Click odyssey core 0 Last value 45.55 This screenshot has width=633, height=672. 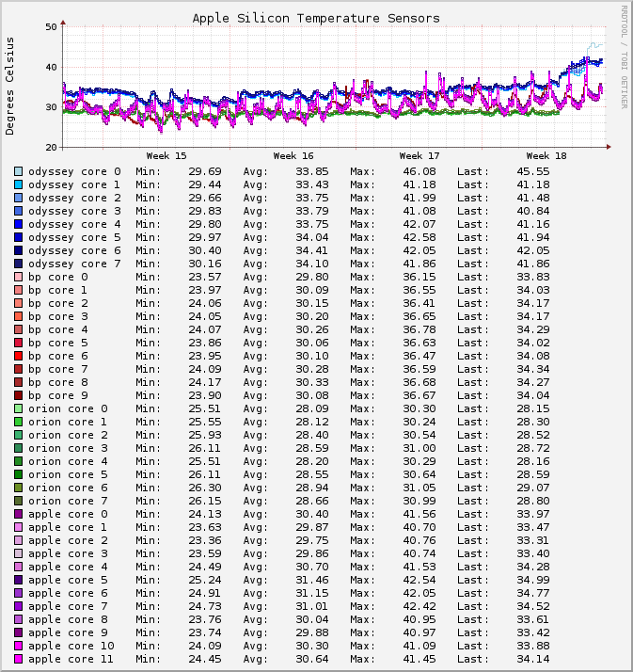[x=533, y=171]
